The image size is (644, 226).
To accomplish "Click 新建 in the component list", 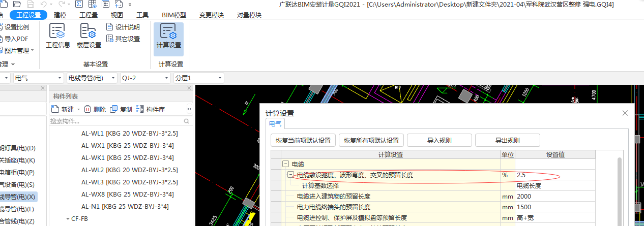I will (x=63, y=109).
